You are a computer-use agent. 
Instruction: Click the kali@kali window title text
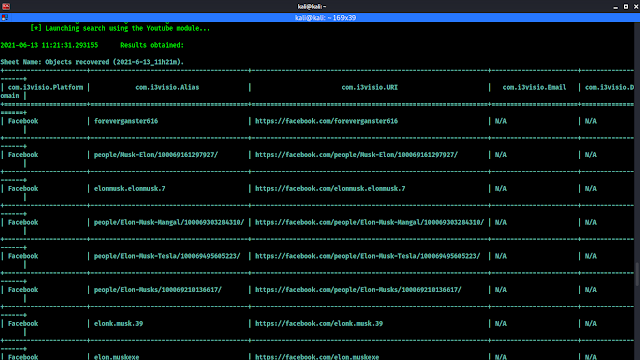click(x=311, y=7)
